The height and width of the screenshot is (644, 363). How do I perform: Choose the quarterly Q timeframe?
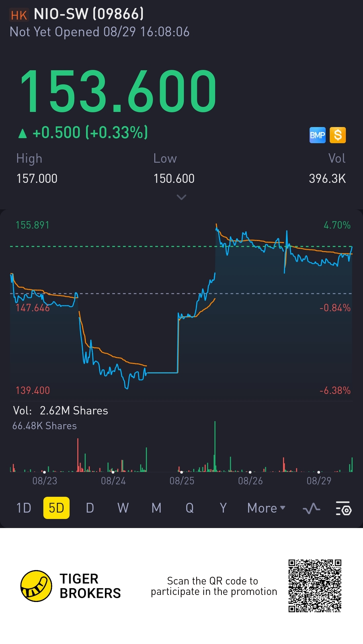[x=190, y=508]
